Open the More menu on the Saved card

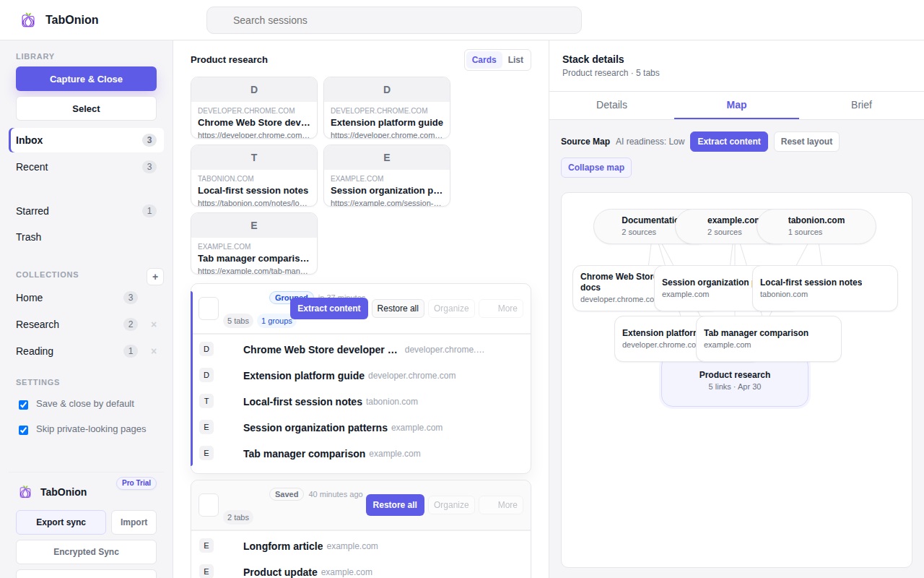pos(507,504)
